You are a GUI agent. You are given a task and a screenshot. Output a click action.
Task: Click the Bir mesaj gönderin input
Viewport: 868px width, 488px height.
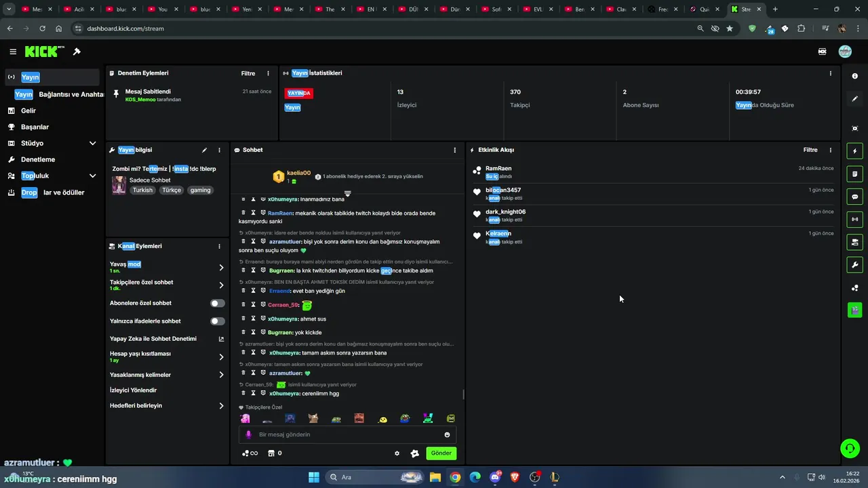(x=347, y=434)
